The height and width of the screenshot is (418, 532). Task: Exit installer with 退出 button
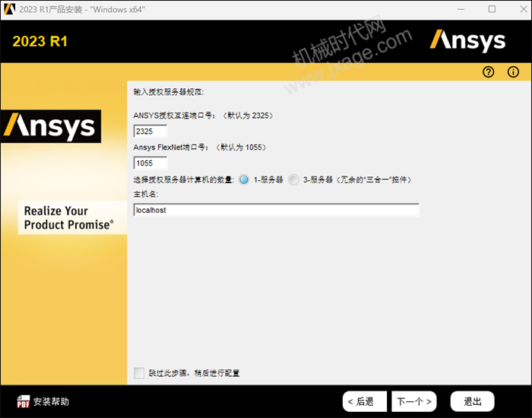[x=472, y=402]
